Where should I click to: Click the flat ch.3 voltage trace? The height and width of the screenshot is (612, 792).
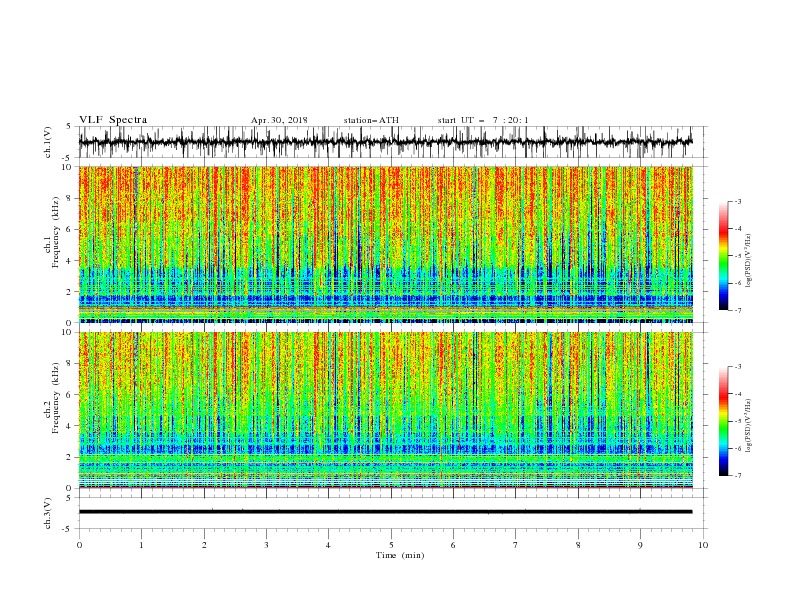(385, 512)
